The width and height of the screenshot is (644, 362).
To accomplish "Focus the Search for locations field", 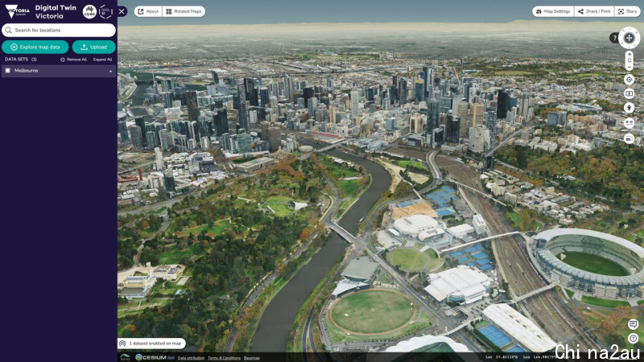I will click(x=59, y=30).
